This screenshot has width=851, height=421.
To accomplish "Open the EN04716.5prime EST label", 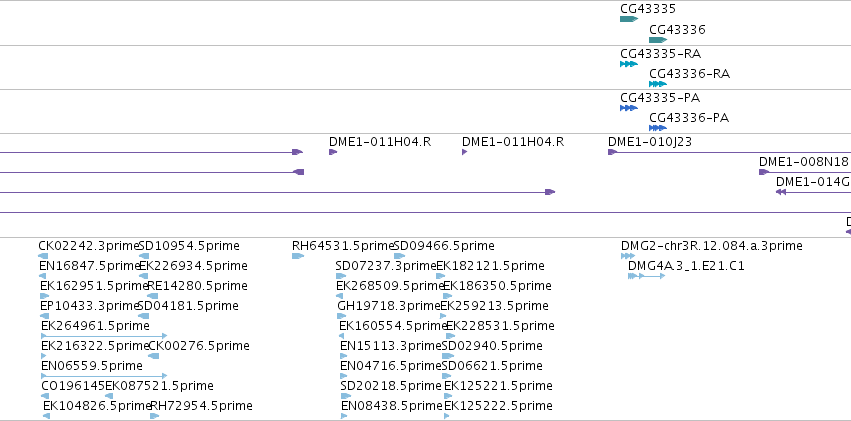I will pyautogui.click(x=391, y=366).
